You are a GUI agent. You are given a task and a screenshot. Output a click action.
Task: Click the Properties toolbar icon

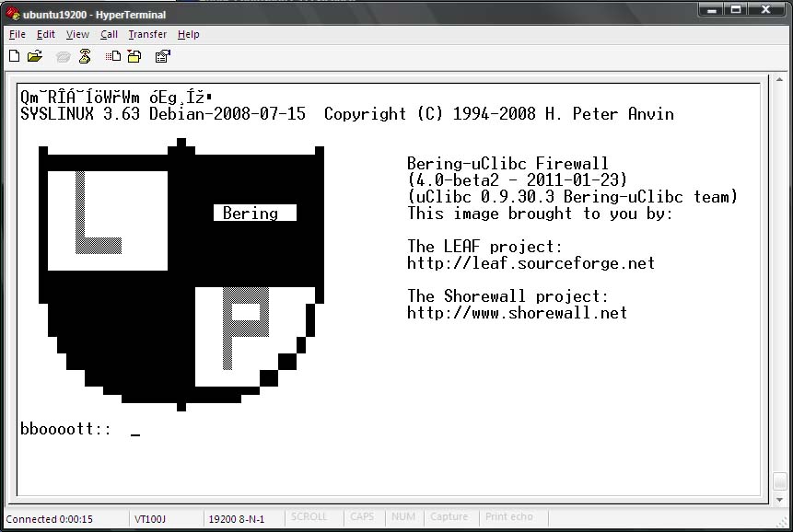click(163, 56)
